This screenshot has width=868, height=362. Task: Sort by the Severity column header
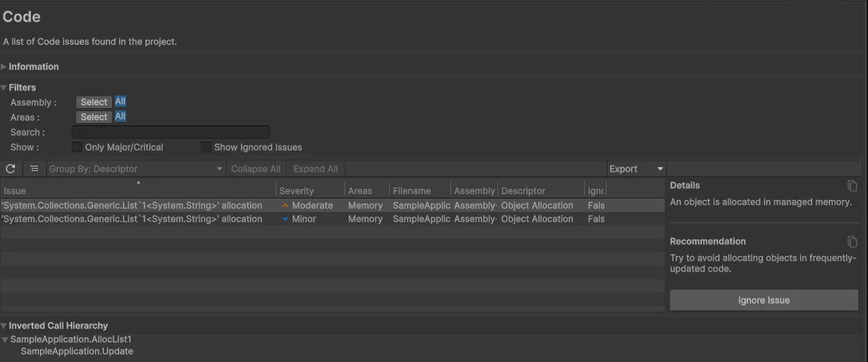point(297,191)
